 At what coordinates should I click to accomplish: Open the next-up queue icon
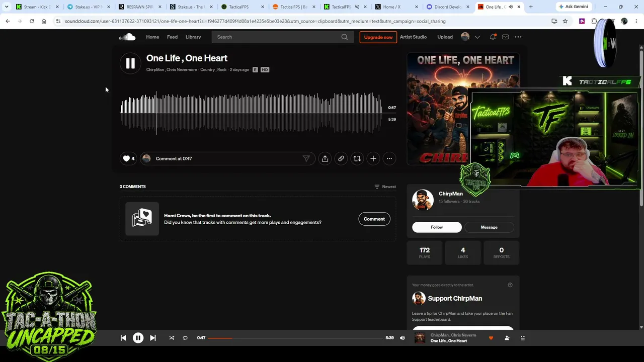point(523,338)
